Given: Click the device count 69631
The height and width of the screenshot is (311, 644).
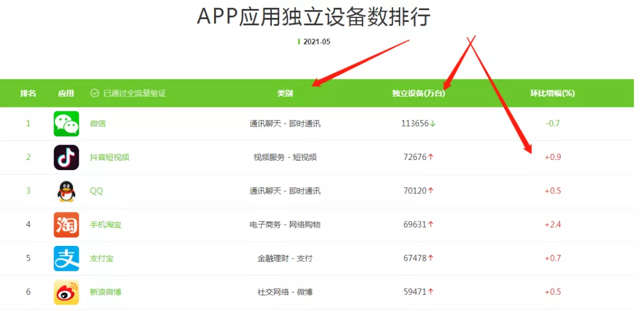Looking at the screenshot, I should click(x=415, y=224).
